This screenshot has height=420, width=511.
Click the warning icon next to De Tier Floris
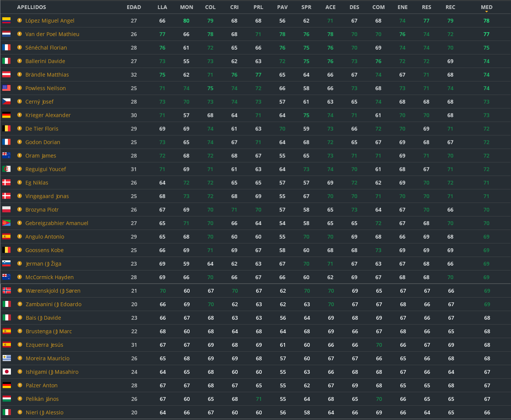click(x=20, y=128)
